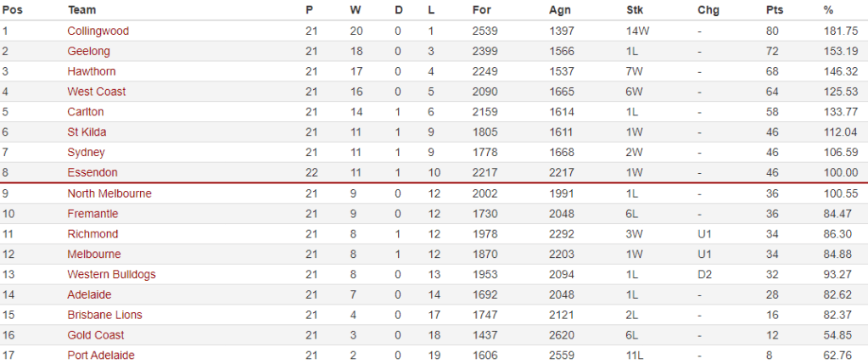Click the Pts column header

point(773,10)
